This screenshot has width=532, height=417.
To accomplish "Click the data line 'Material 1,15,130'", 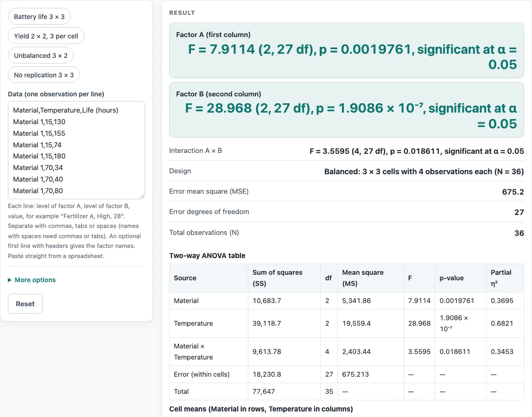I will tap(39, 122).
